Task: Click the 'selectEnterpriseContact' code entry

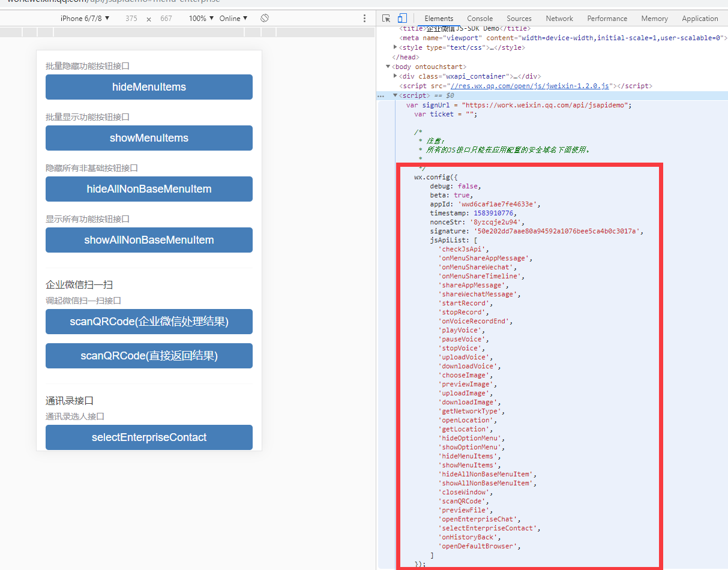Action: 489,528
